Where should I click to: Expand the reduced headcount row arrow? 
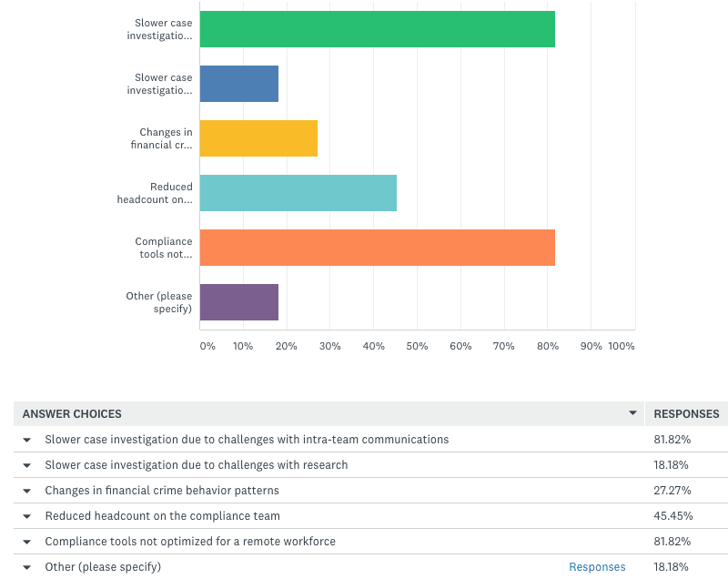click(x=27, y=516)
